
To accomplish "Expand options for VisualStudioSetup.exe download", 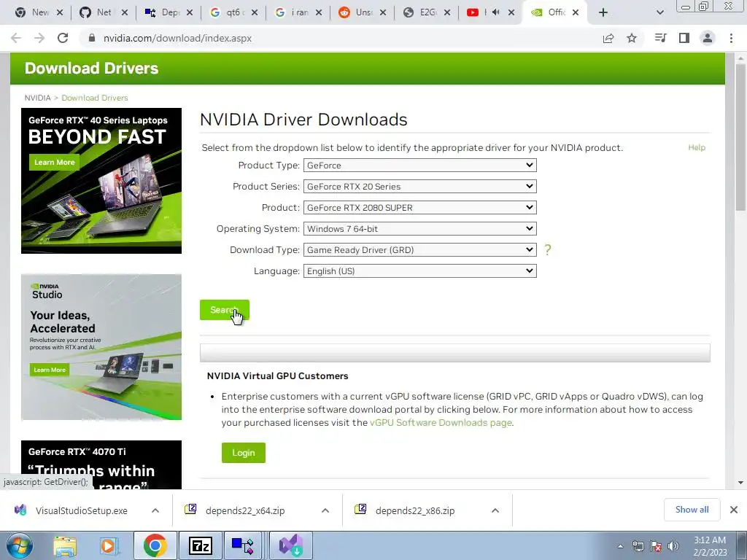I will click(x=155, y=510).
